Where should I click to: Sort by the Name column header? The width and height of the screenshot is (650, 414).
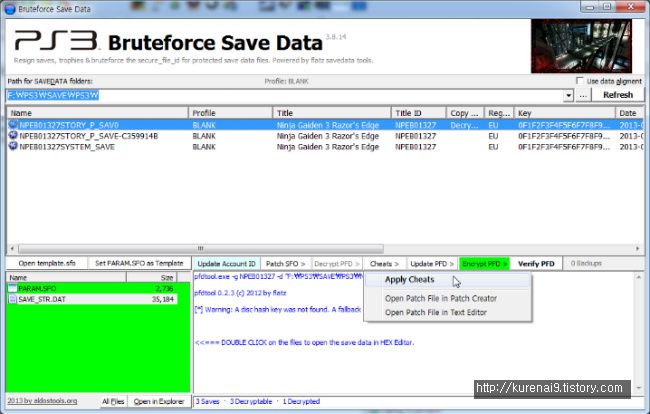(98, 113)
